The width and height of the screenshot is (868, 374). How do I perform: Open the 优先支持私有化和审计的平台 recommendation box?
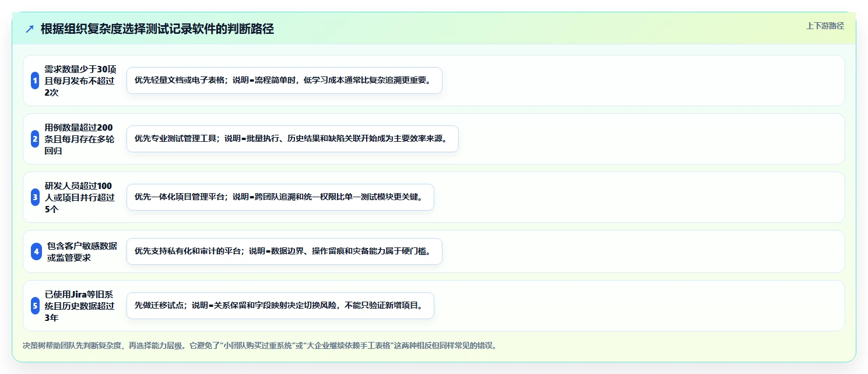[284, 251]
